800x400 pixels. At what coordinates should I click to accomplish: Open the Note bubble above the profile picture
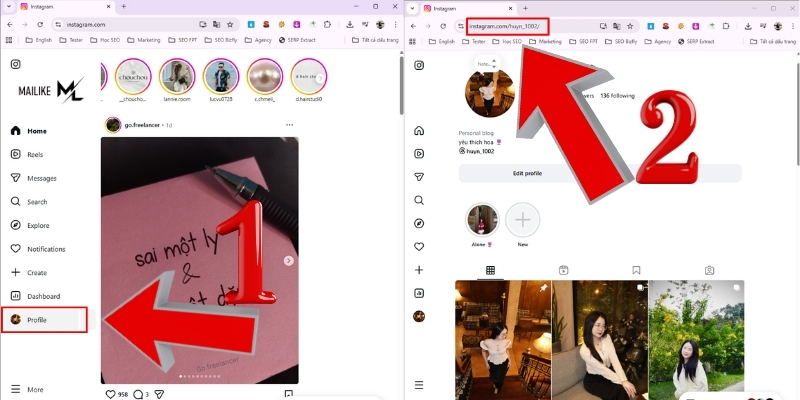coord(486,64)
